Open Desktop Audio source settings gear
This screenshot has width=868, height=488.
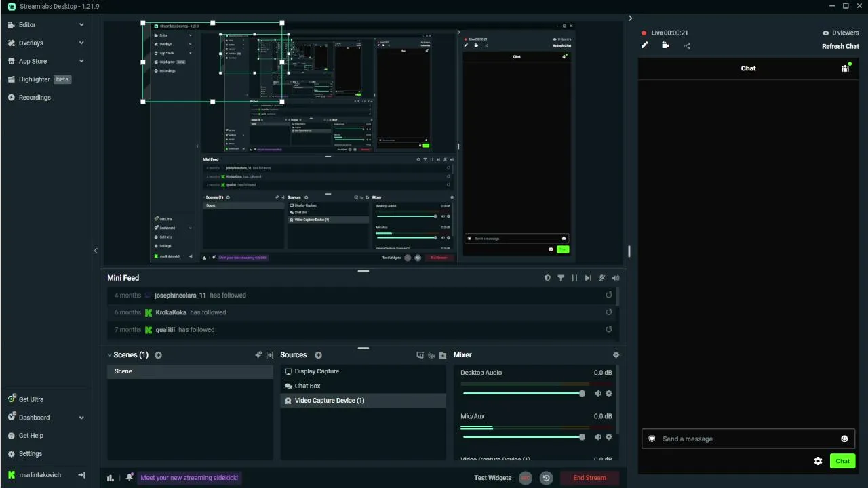coord(608,394)
